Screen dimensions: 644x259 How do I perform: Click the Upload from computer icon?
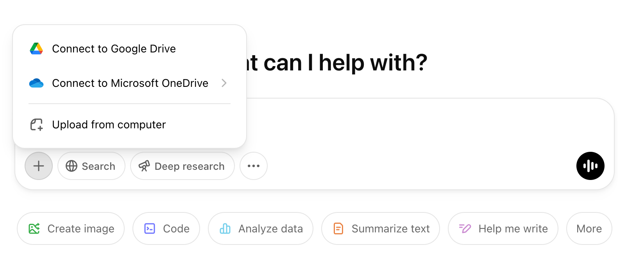(x=36, y=124)
